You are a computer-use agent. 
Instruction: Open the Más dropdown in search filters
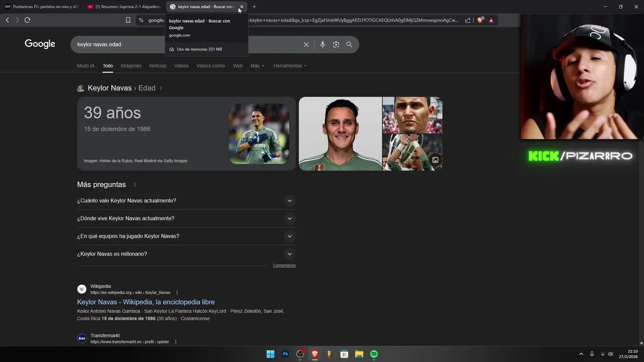tap(257, 66)
